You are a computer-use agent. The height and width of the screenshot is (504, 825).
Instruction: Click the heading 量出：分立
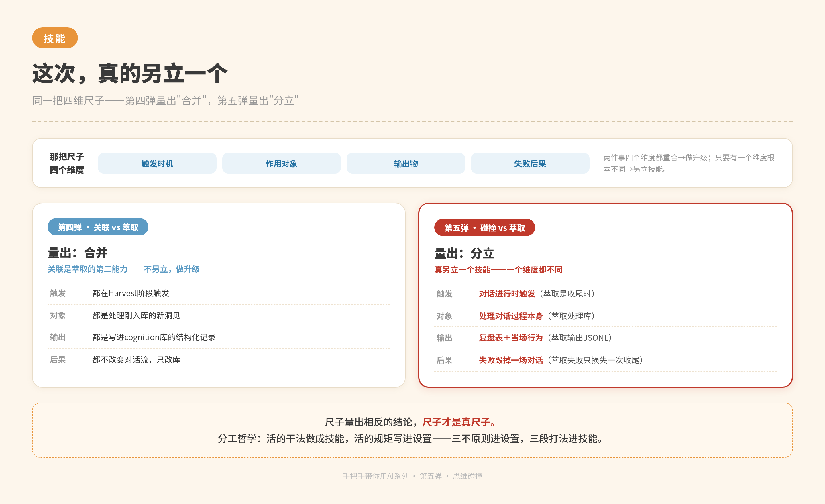464,253
